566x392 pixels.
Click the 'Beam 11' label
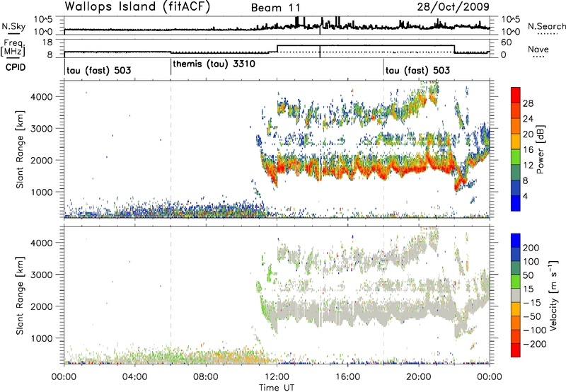(x=275, y=8)
